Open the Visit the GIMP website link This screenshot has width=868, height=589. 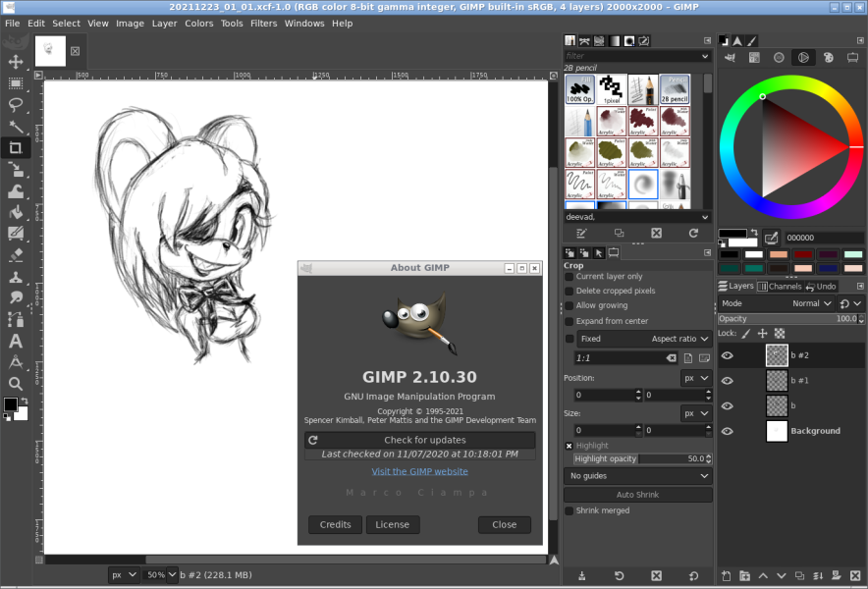[419, 471]
